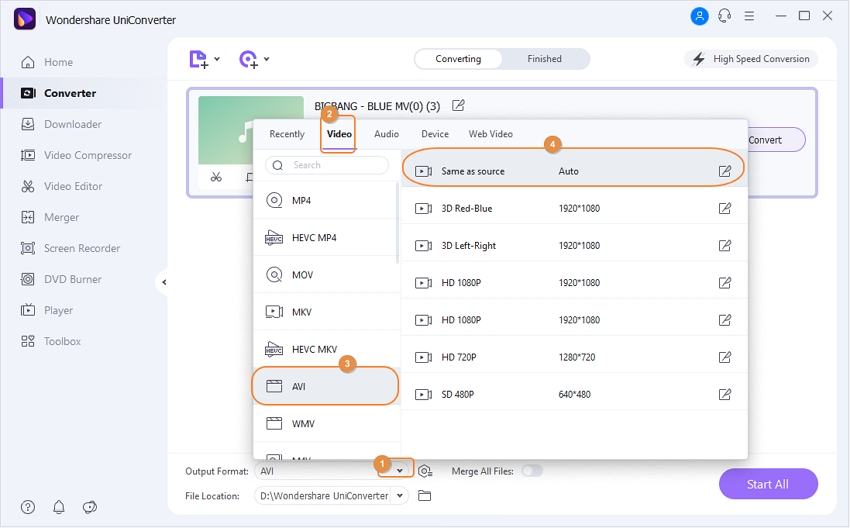Click the format Search field

pos(328,165)
